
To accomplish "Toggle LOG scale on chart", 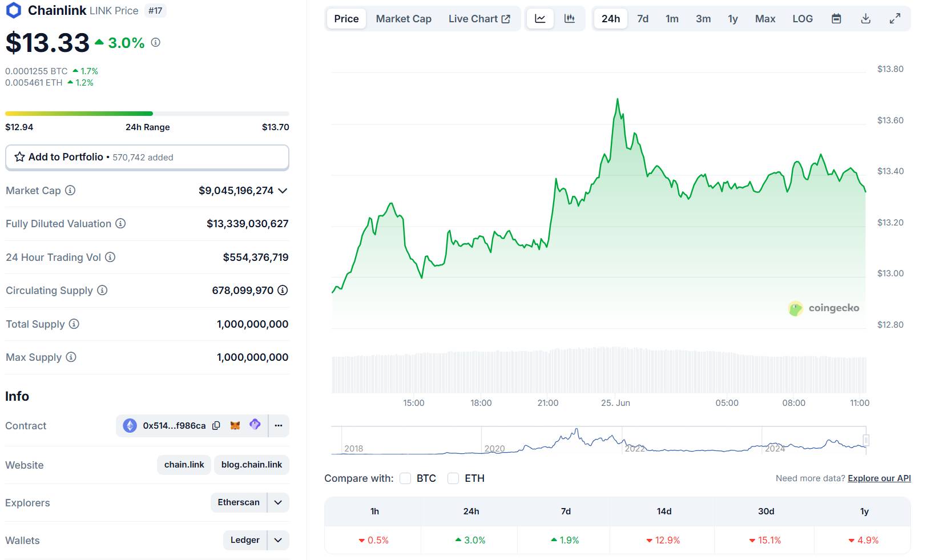I will 803,18.
